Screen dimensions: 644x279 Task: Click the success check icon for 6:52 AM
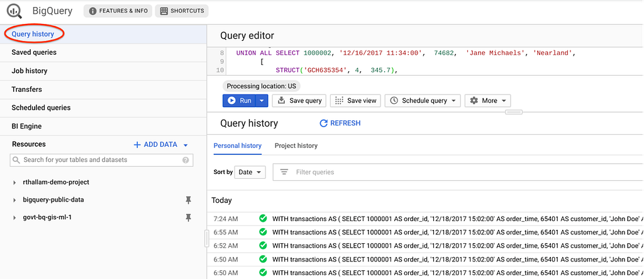263,245
